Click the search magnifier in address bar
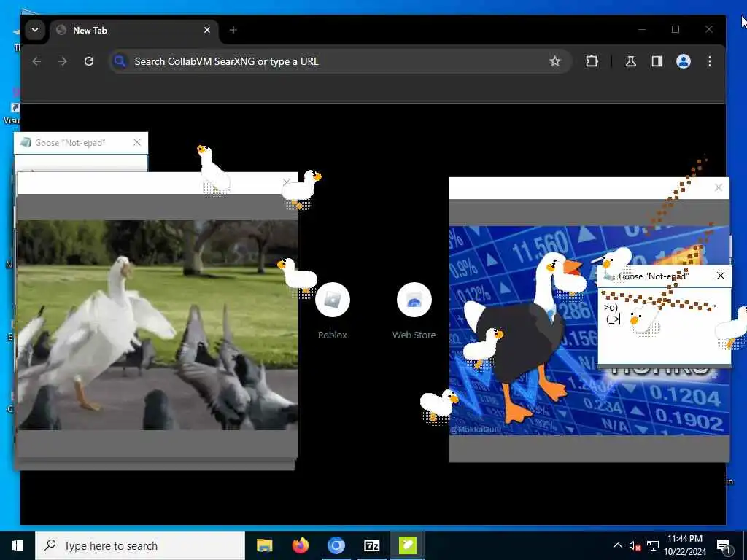 (120, 61)
